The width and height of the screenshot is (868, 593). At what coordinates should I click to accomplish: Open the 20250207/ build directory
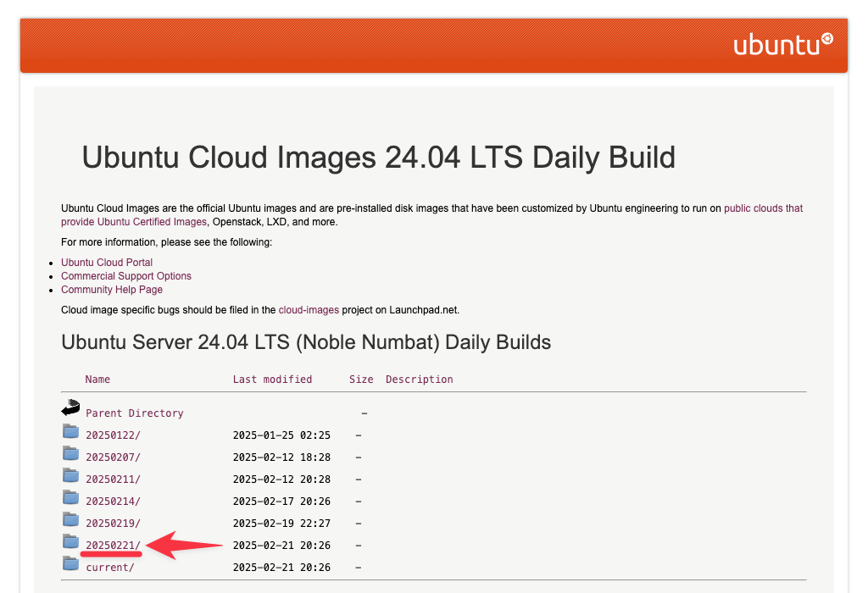[x=113, y=457]
